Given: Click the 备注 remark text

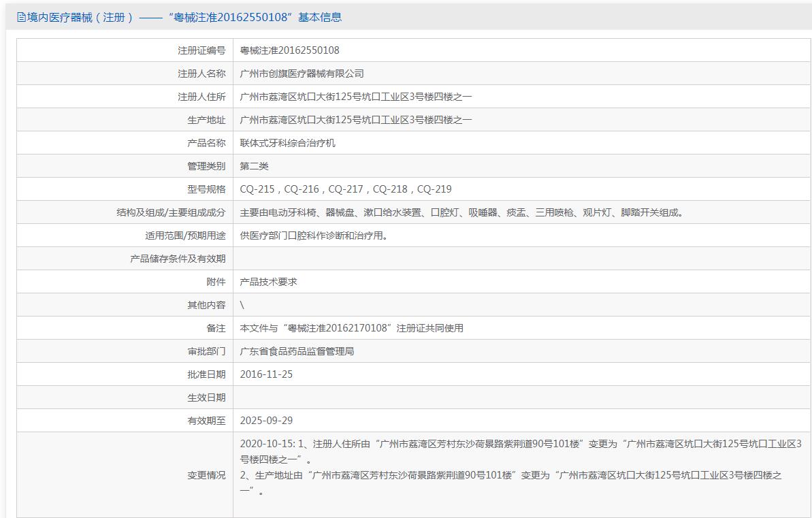Looking at the screenshot, I should click(351, 328).
